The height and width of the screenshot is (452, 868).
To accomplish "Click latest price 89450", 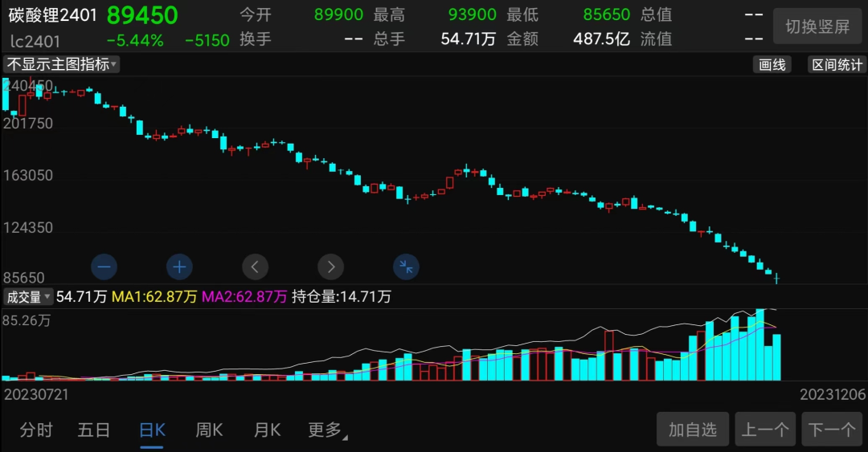I will click(x=142, y=15).
